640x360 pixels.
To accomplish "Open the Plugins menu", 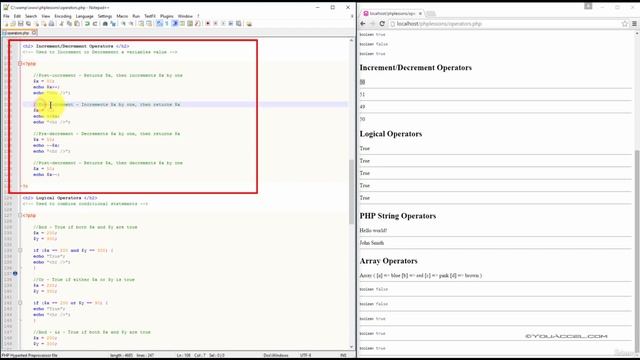I will point(167,16).
